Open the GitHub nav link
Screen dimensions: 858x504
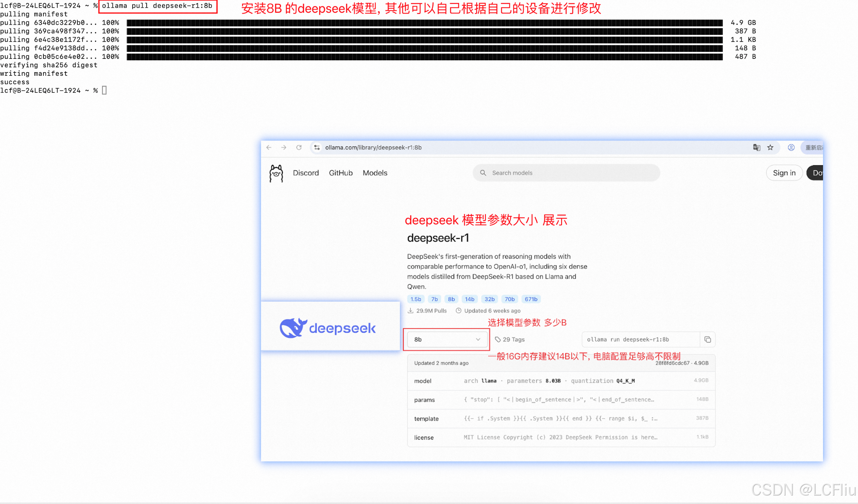click(x=341, y=173)
